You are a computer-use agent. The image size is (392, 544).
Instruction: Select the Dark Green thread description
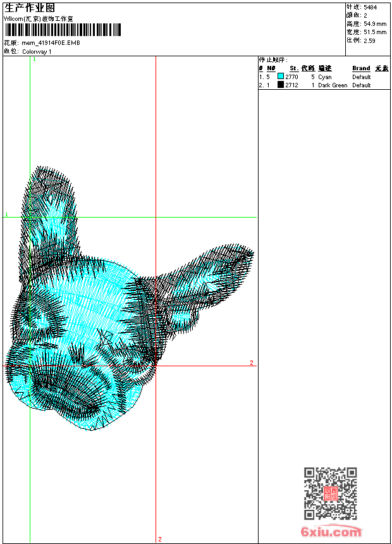pyautogui.click(x=332, y=85)
